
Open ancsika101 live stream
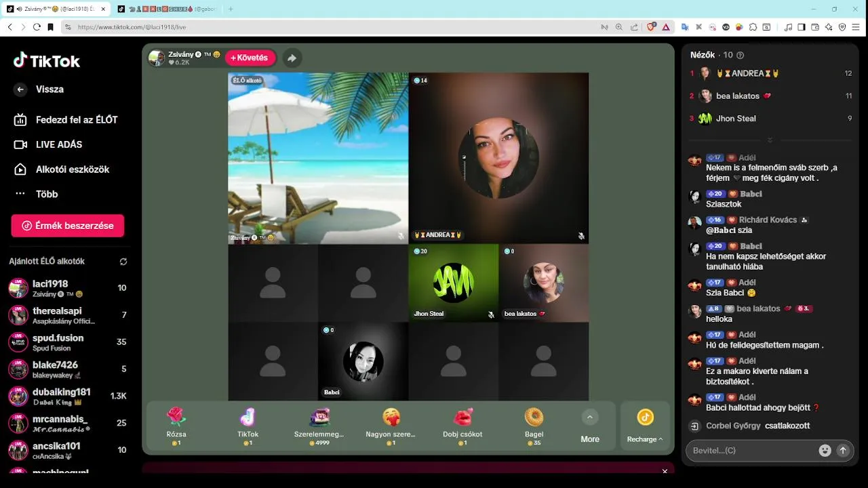68,451
